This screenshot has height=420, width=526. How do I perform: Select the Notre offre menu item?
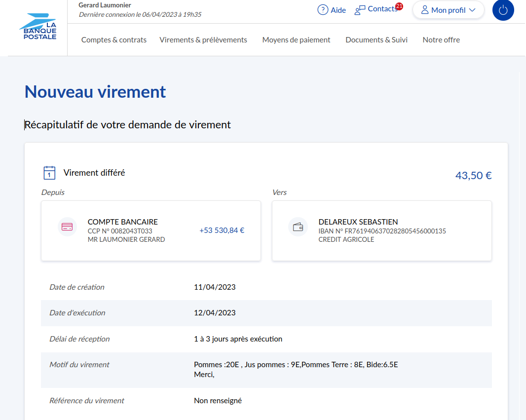pyautogui.click(x=441, y=40)
